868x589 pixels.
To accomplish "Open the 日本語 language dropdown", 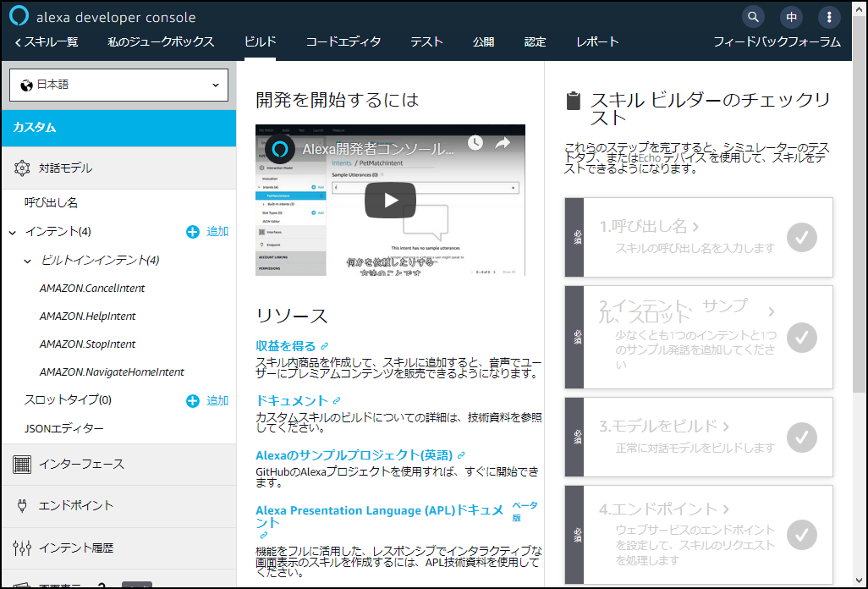I will pyautogui.click(x=118, y=85).
